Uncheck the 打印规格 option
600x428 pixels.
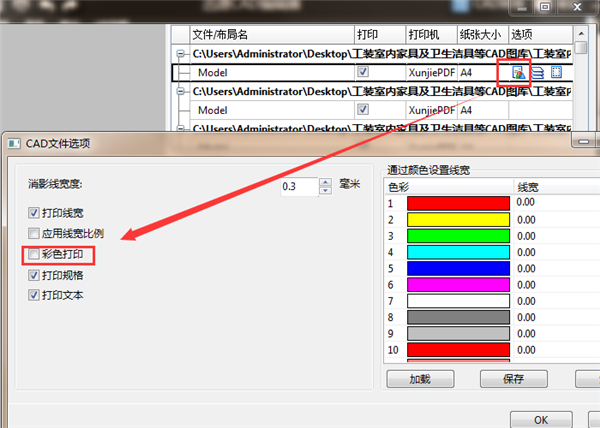(x=35, y=275)
